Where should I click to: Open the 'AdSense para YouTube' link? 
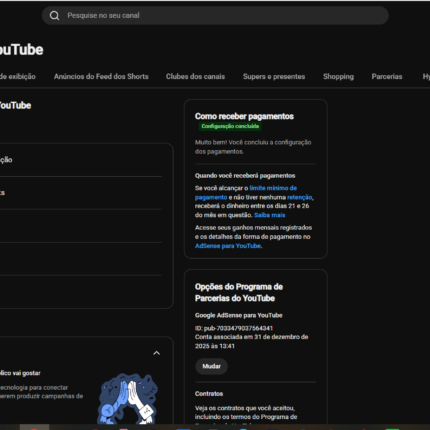[x=228, y=246]
